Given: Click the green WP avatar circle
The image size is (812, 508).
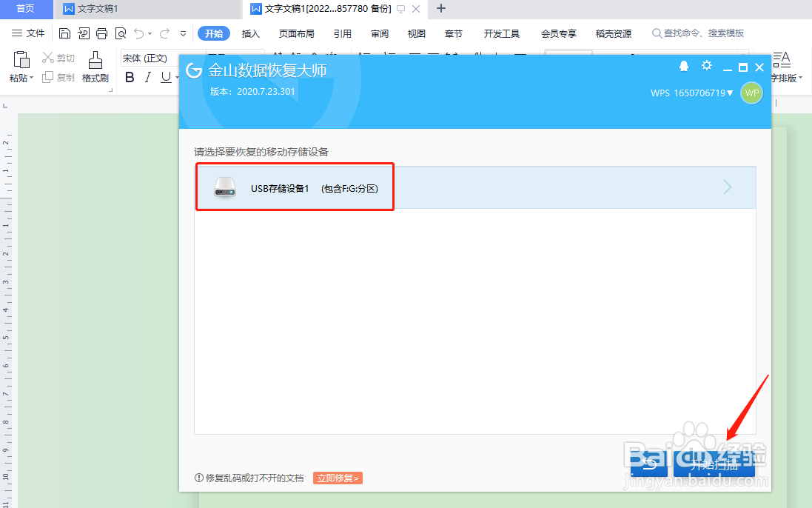Looking at the screenshot, I should (x=751, y=93).
